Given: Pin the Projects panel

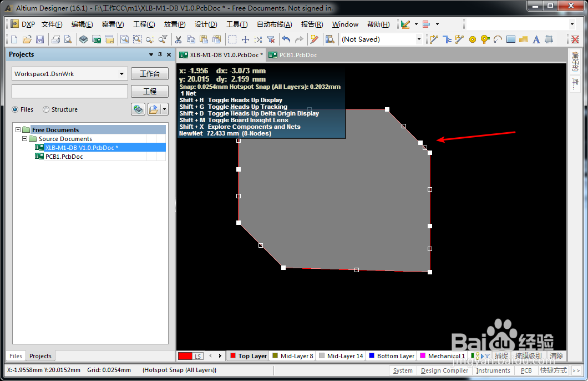Looking at the screenshot, I should (160, 54).
